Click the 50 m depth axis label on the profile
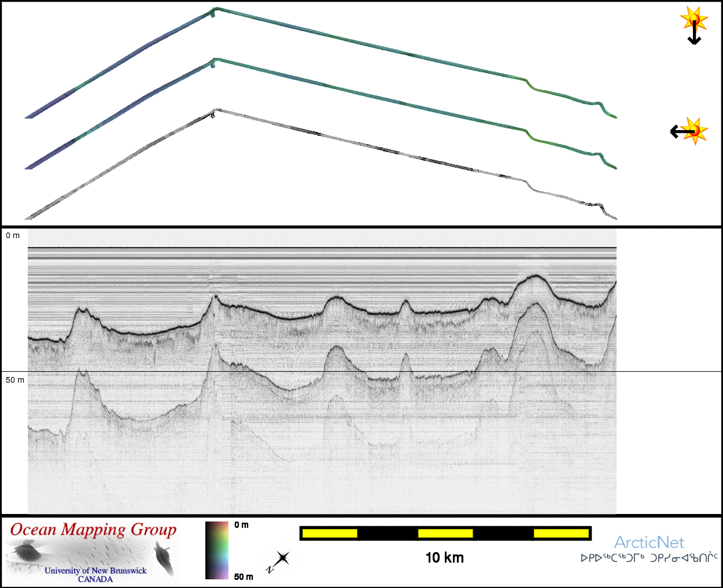723x588 pixels. click(15, 380)
